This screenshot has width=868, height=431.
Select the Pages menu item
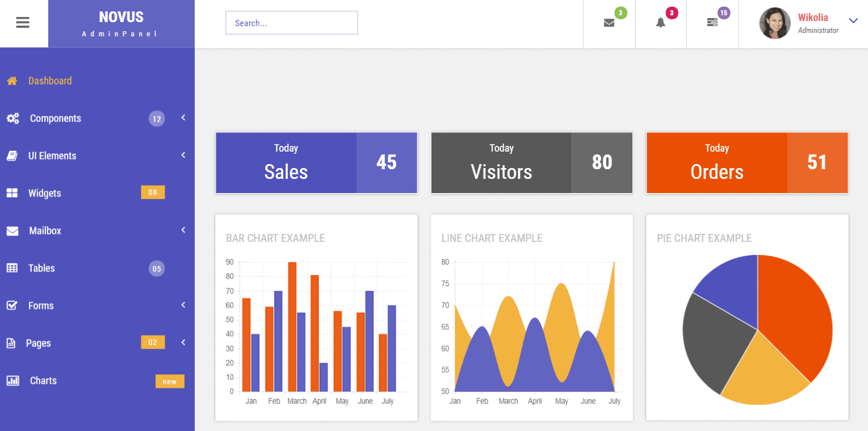pos(38,344)
